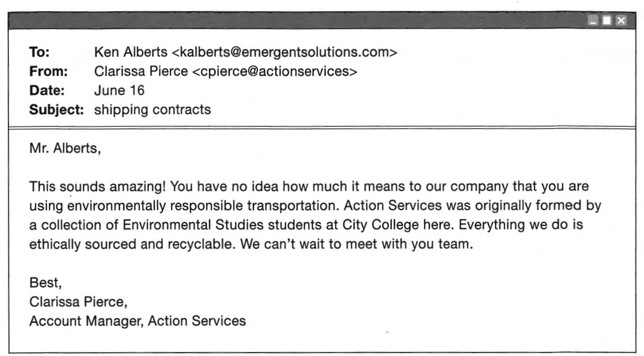Click the June 16 date value
The height and width of the screenshot is (356, 644).
tap(120, 90)
